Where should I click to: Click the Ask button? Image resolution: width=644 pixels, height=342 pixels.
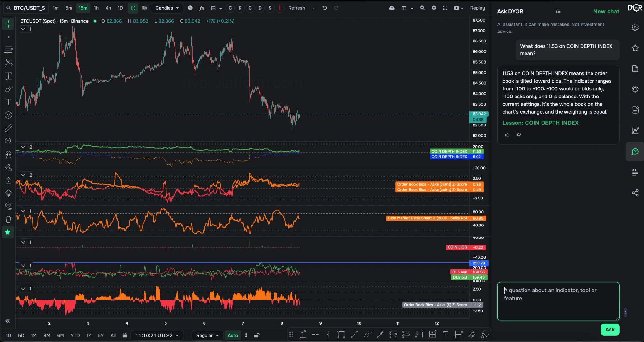pos(610,329)
